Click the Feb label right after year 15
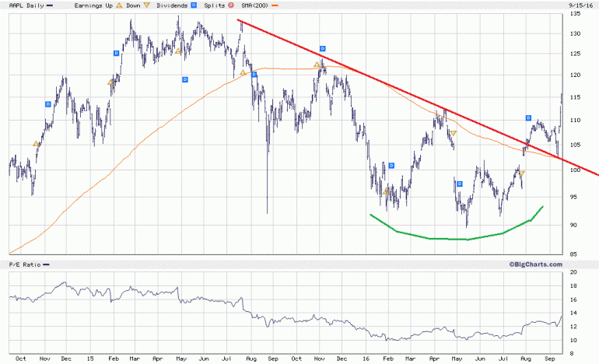The height and width of the screenshot is (364, 599). pyautogui.click(x=114, y=359)
